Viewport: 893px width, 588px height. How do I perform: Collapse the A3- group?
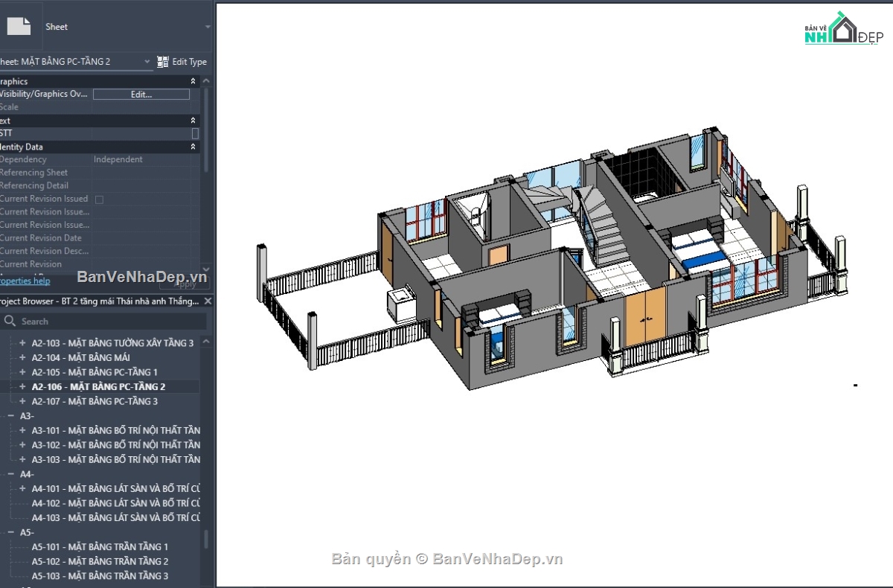coord(10,416)
